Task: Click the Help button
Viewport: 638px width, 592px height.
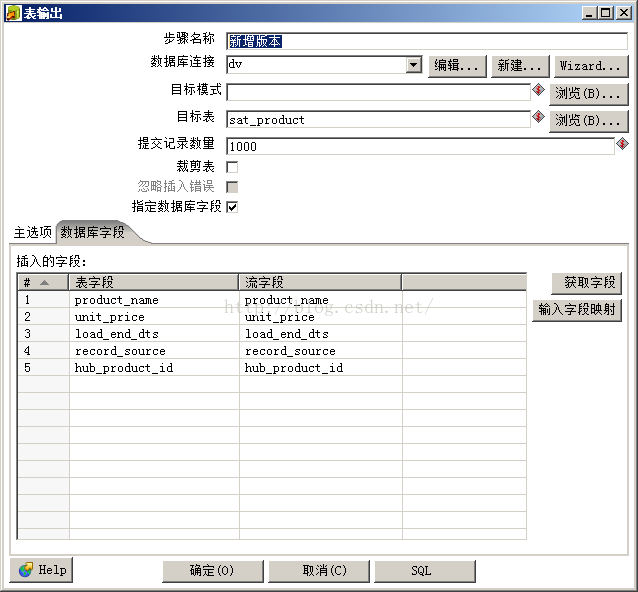Action: pyautogui.click(x=41, y=570)
